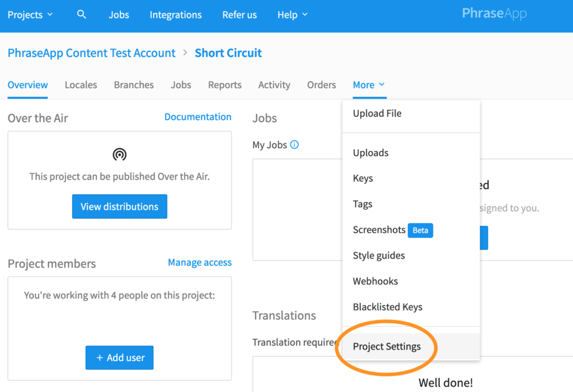Click the Beta badge next to Screenshots

tap(420, 230)
